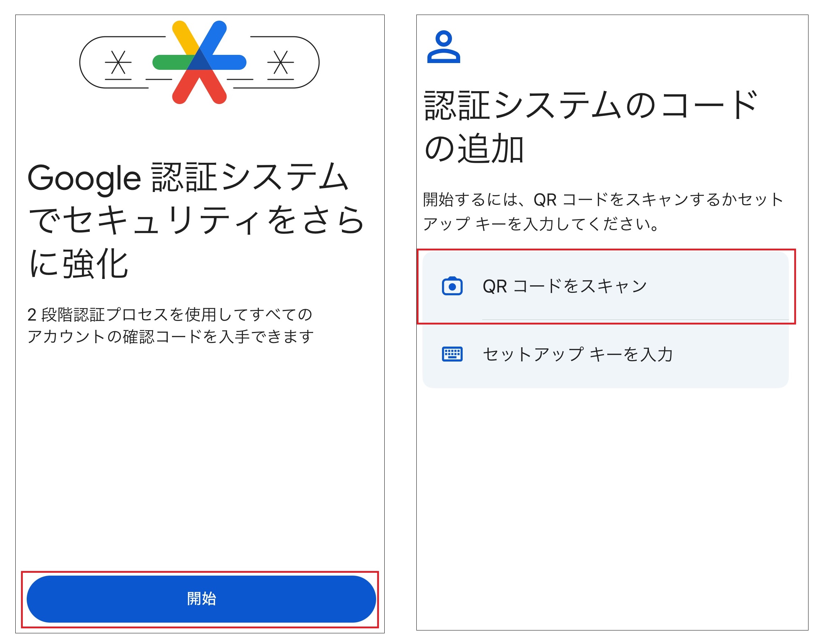Click the green arm of the Authenticator logo

coord(172,62)
